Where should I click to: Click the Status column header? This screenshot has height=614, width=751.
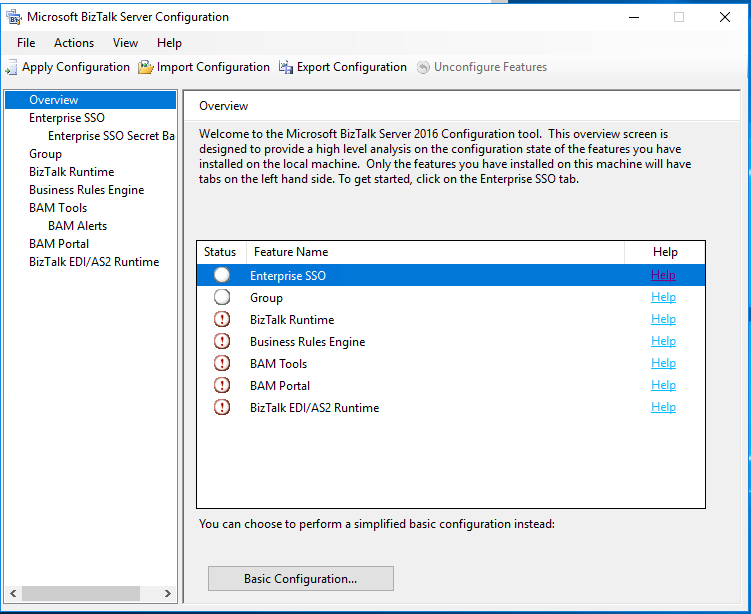[222, 252]
